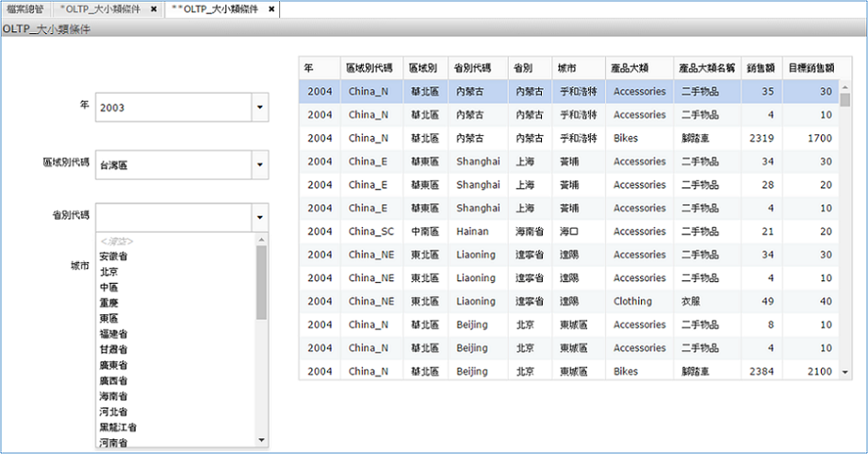Expand the 區域別代碼 dropdown arrow

(x=259, y=165)
